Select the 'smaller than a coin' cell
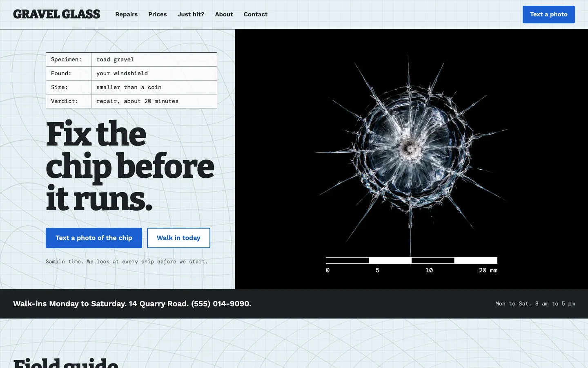 [x=154, y=88]
